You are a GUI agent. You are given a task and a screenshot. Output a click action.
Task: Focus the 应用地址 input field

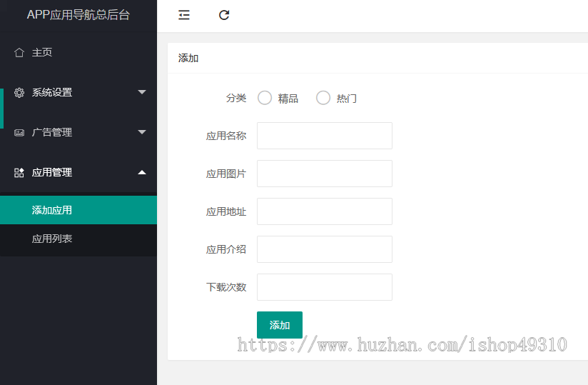click(325, 211)
